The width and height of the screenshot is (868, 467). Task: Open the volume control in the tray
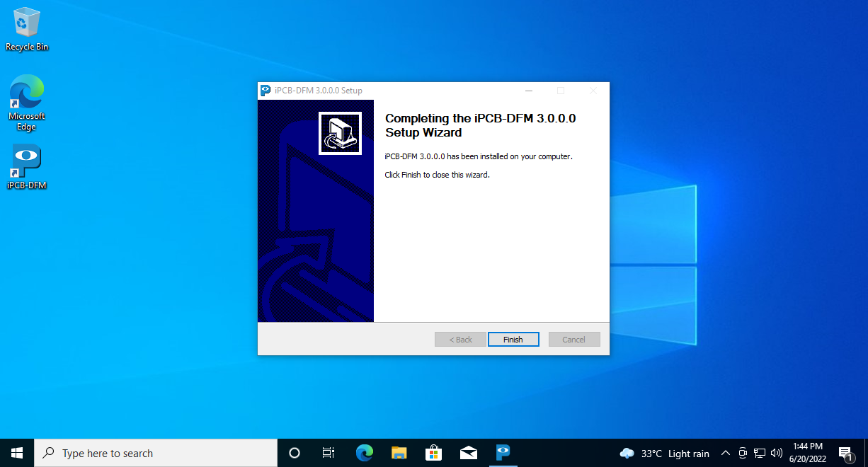coord(776,453)
